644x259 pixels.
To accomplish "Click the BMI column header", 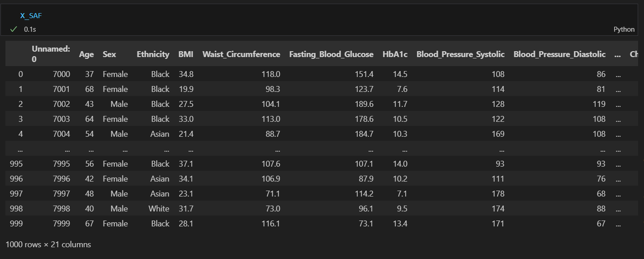I will pos(186,54).
